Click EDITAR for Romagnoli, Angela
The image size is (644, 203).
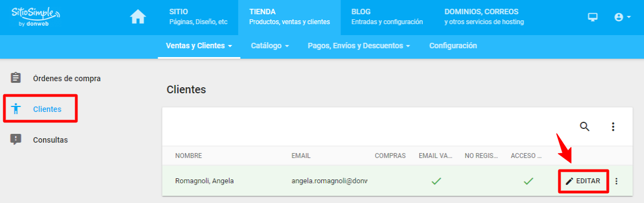[583, 181]
